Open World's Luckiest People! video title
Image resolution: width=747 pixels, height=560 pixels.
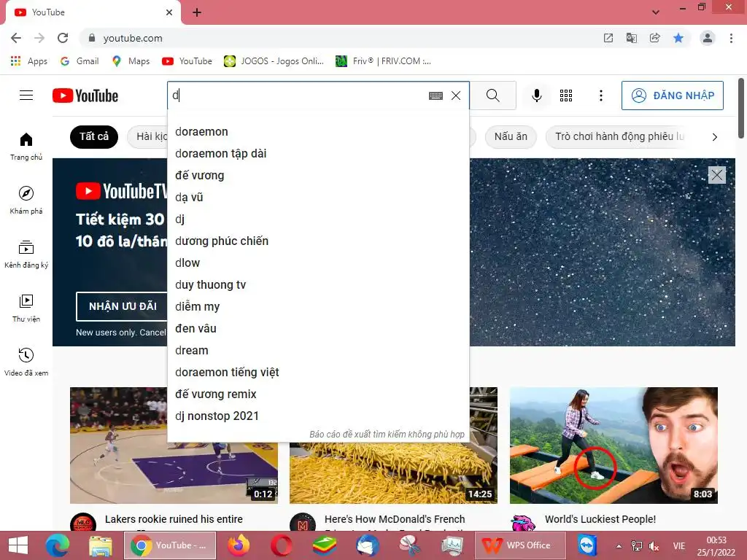[x=600, y=519]
